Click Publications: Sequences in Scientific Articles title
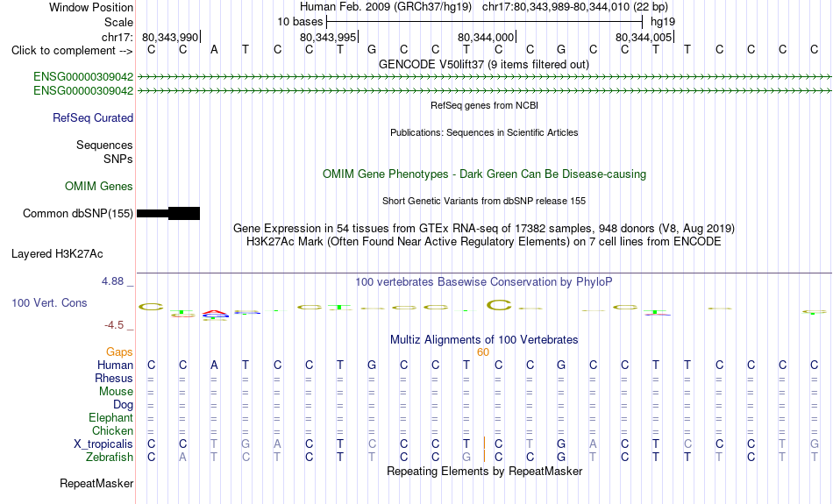 [x=484, y=132]
